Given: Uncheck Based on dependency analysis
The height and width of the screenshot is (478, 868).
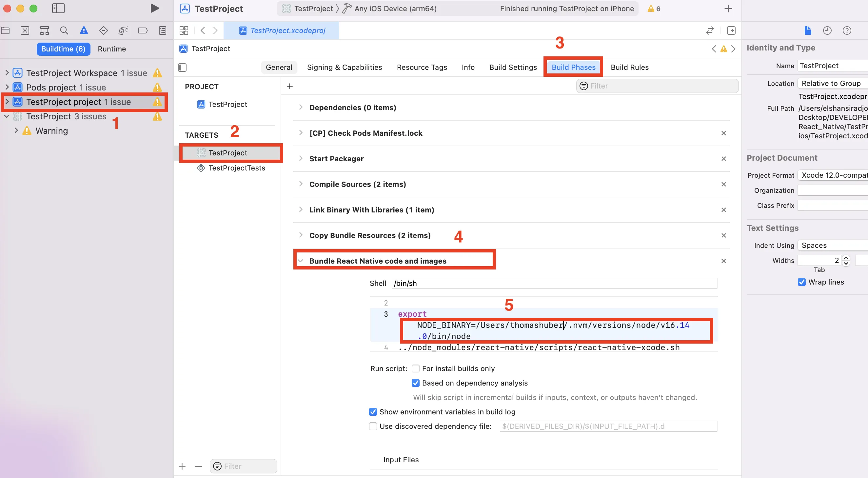Looking at the screenshot, I should point(416,383).
